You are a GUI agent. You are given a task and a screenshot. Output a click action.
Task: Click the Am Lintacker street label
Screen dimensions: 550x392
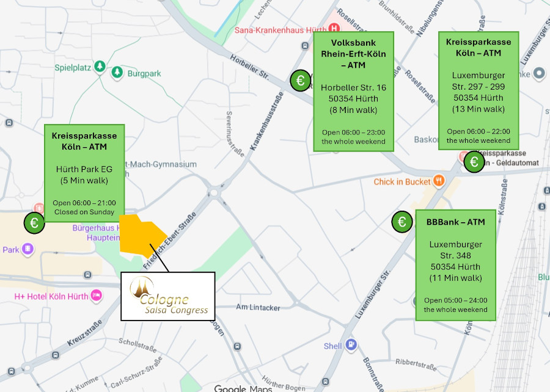point(258,308)
